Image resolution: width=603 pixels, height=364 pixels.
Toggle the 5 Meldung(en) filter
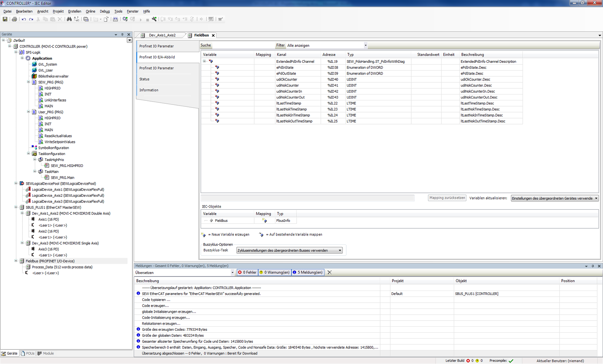click(x=308, y=272)
